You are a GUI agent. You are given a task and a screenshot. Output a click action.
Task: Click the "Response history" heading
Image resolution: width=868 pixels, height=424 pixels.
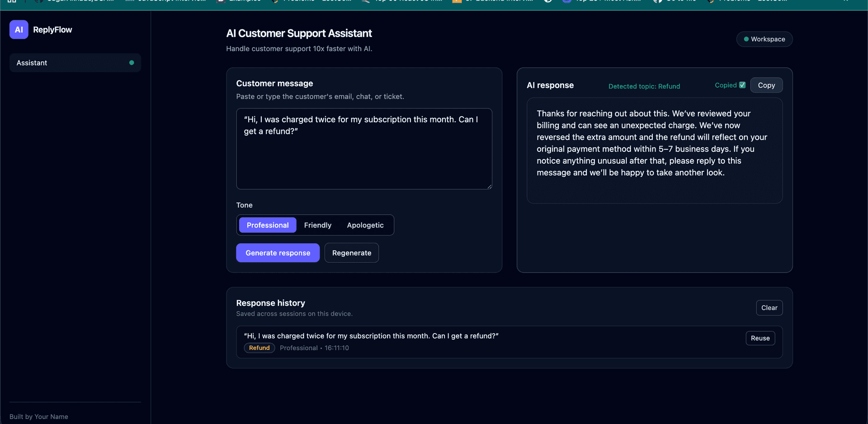tap(270, 303)
